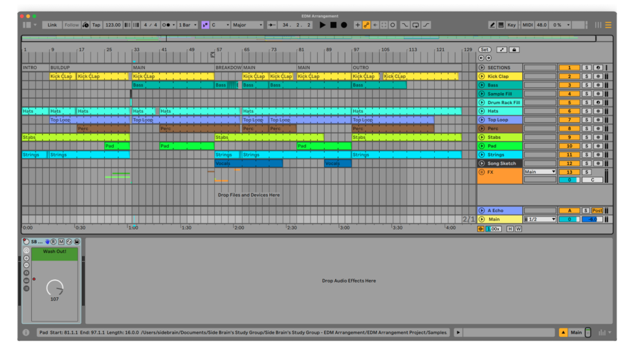The image size is (634, 364).
Task: Click the Follow button
Action: click(x=72, y=25)
